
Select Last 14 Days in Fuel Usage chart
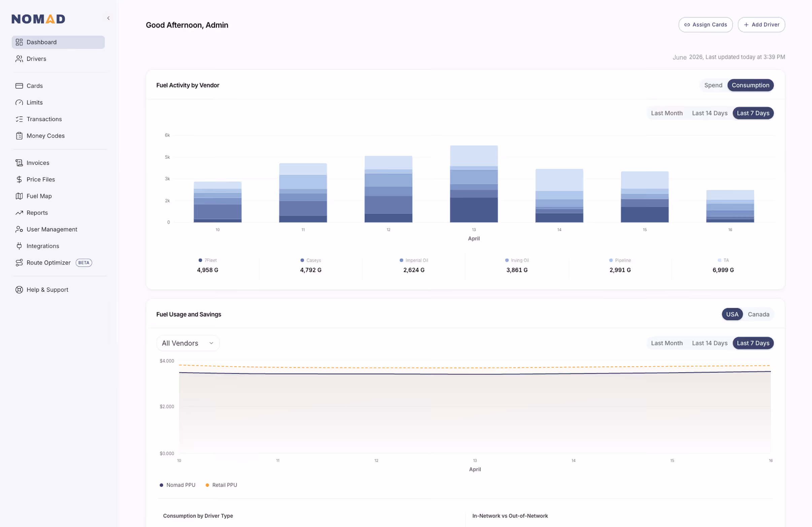(x=709, y=343)
